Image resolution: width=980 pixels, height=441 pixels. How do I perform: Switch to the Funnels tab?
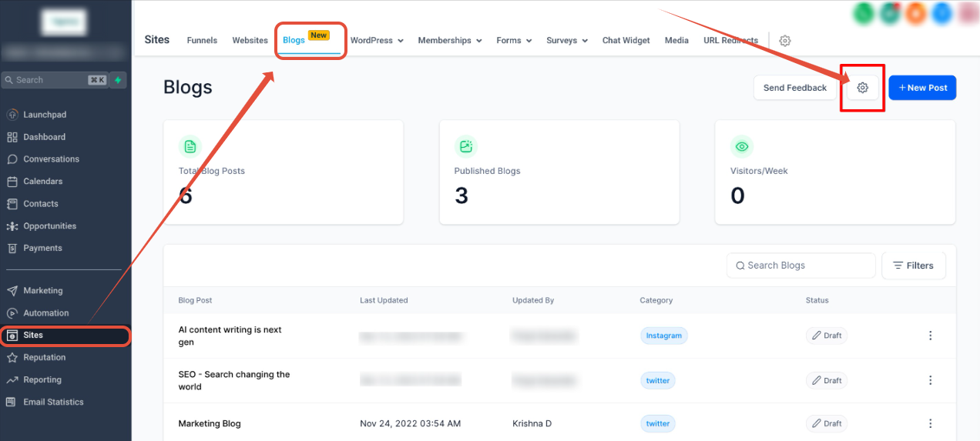(x=202, y=41)
